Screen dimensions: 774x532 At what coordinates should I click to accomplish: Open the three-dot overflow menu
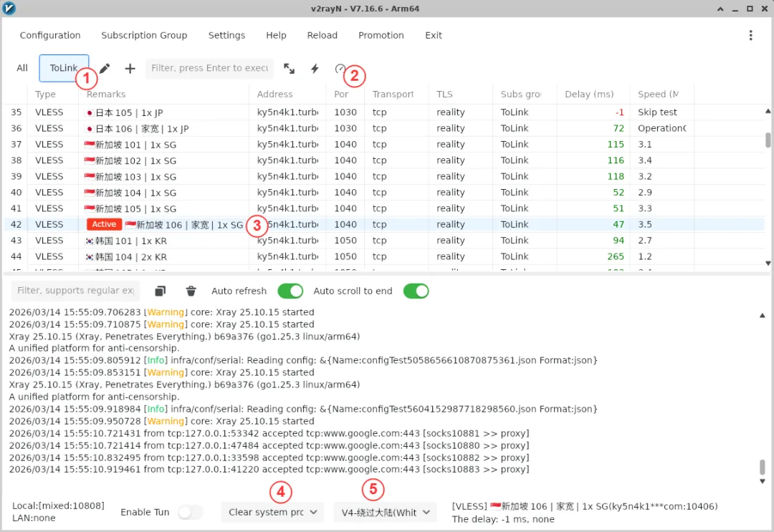click(x=751, y=35)
